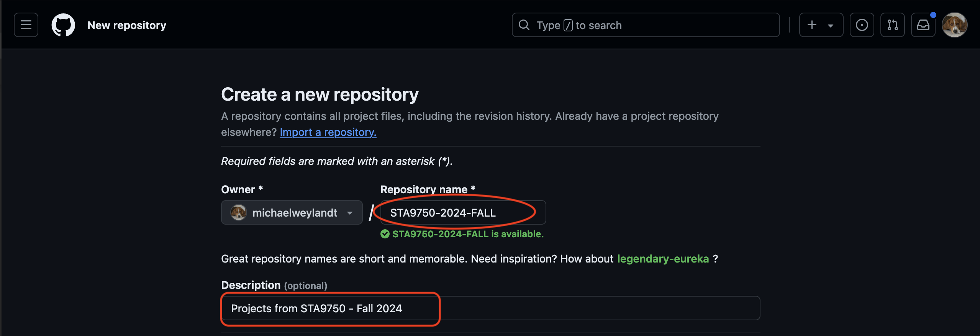
Task: Click the New repository header title
Action: (127, 25)
